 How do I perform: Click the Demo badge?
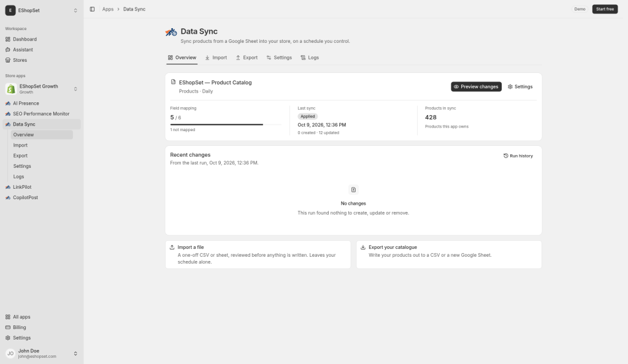(x=580, y=9)
